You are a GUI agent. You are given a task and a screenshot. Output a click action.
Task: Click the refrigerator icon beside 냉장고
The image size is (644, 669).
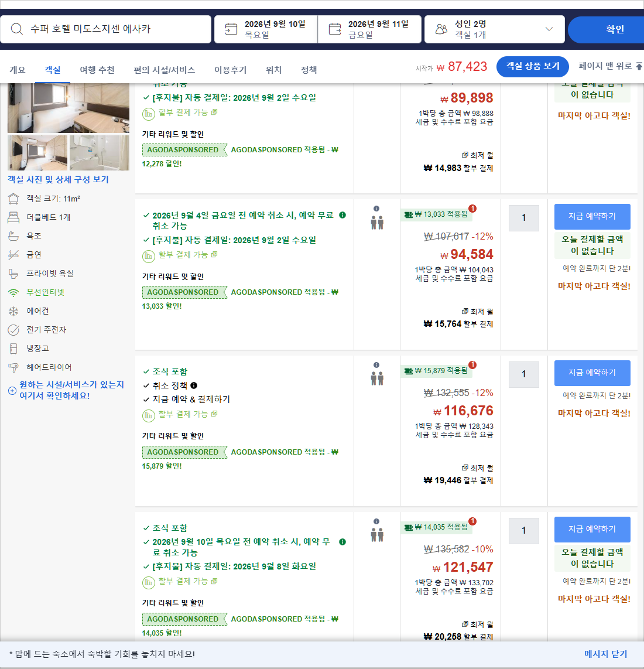pos(13,349)
